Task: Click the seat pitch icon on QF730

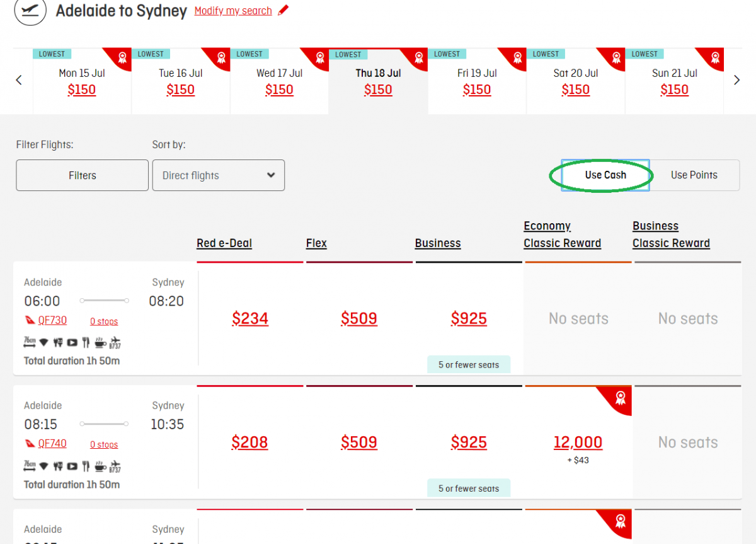Action: 30,343
